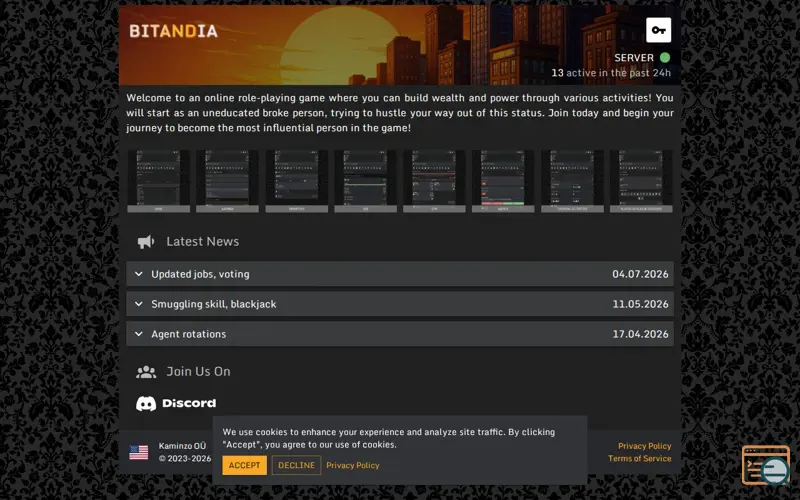Click the Join Us On heading

(198, 371)
